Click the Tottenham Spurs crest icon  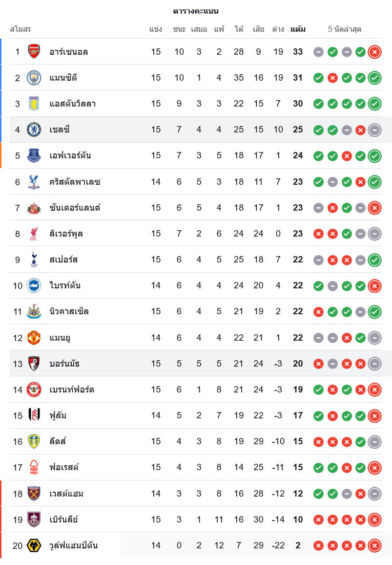click(34, 260)
